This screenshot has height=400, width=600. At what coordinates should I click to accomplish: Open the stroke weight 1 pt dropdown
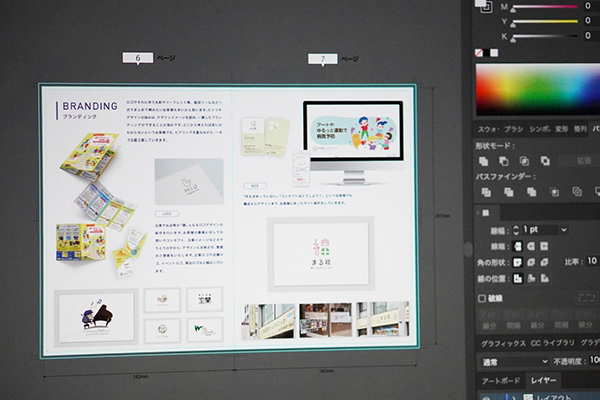coord(564,230)
